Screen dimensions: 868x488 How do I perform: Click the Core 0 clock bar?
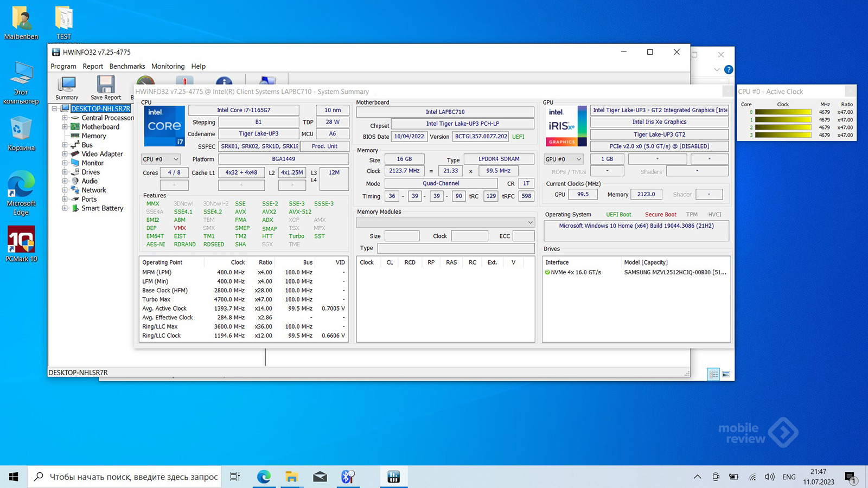(x=783, y=112)
